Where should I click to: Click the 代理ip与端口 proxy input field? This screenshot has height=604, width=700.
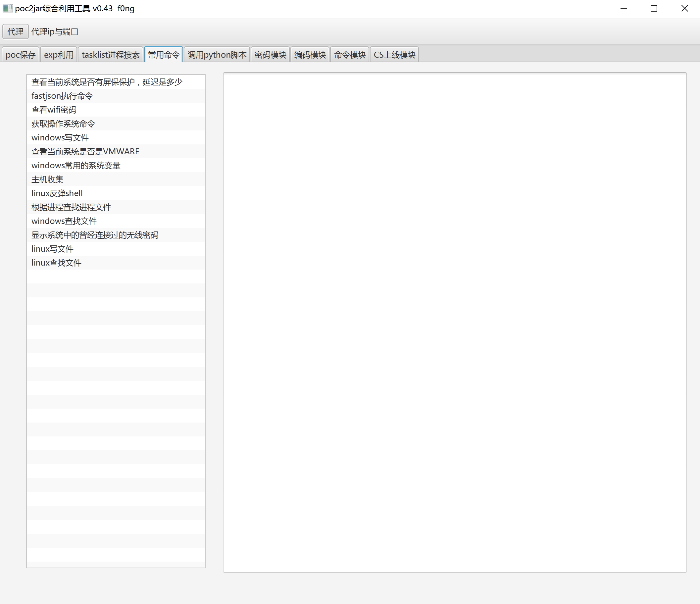point(55,32)
